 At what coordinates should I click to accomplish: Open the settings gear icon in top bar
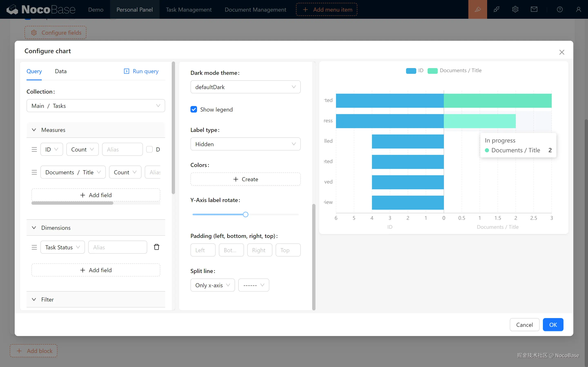(x=515, y=9)
